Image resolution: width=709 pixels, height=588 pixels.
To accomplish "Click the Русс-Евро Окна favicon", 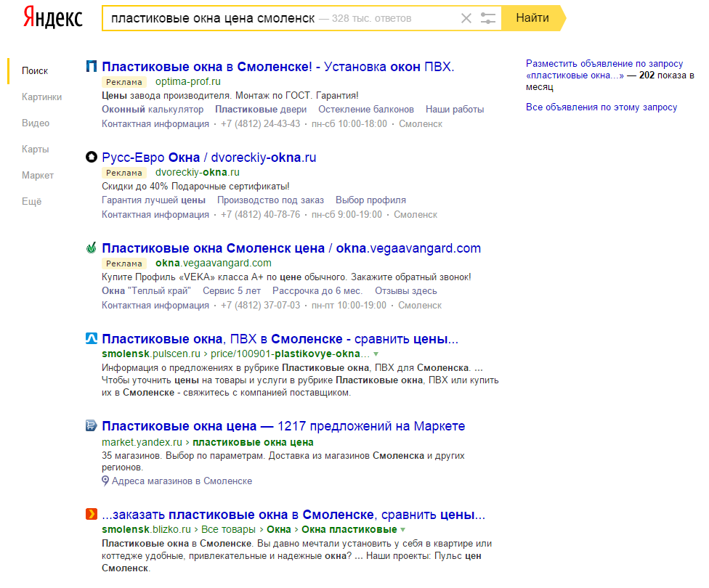I will point(92,157).
